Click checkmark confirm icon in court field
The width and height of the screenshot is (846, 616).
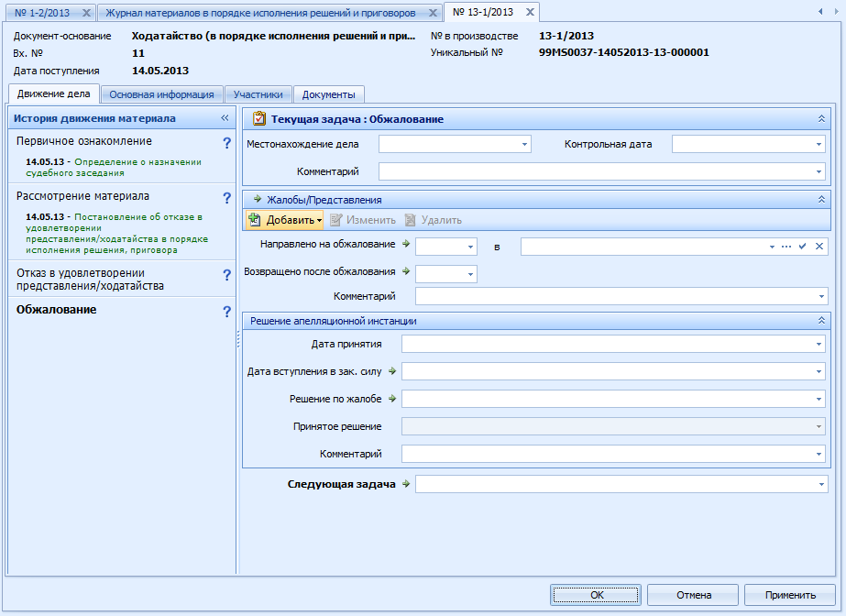(802, 246)
